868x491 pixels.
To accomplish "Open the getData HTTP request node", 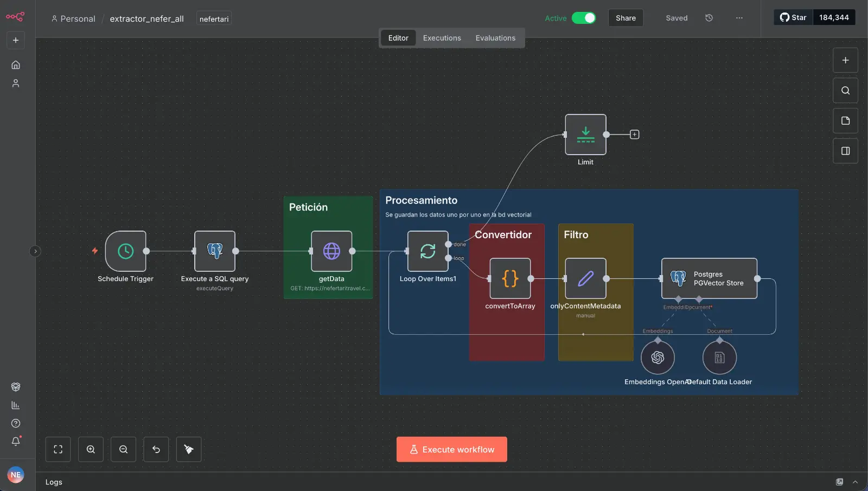I will [x=331, y=251].
